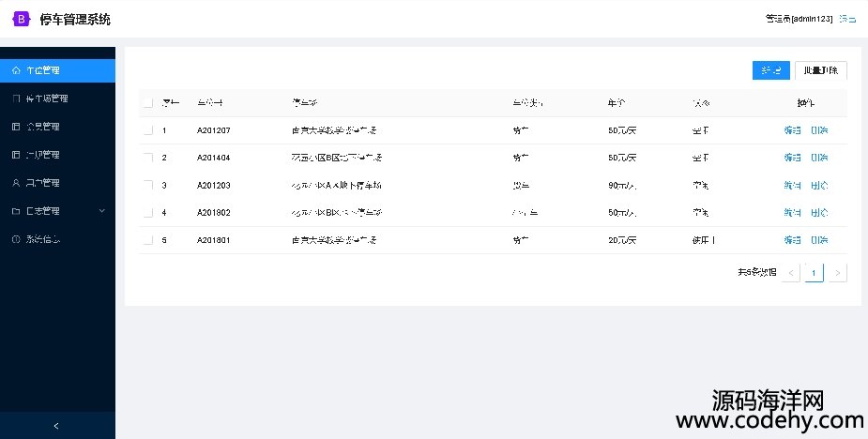Check the box for row A201207
Screen dimensions: 868x439
pos(147,130)
